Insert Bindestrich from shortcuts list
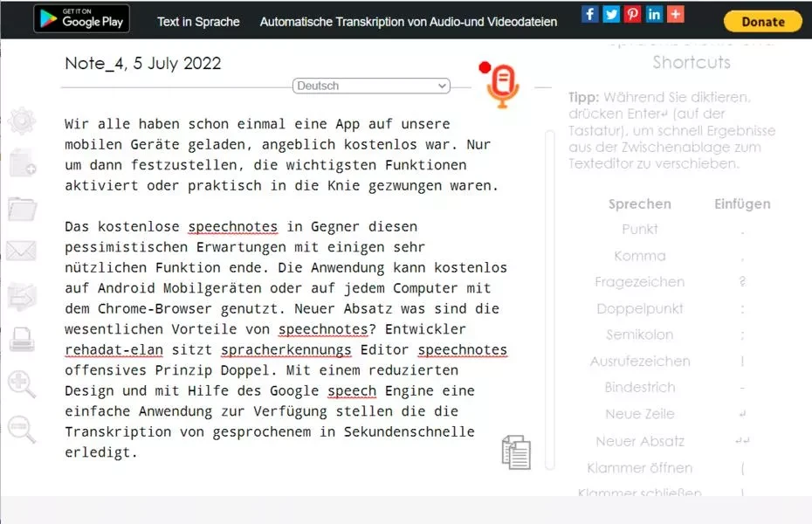This screenshot has width=812, height=524. (x=639, y=387)
